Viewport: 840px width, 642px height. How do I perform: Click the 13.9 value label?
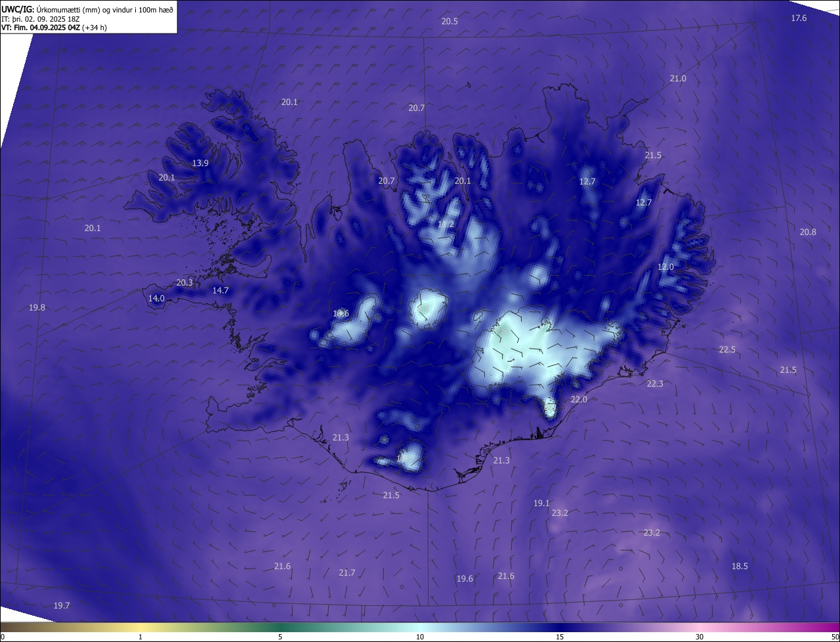(200, 163)
